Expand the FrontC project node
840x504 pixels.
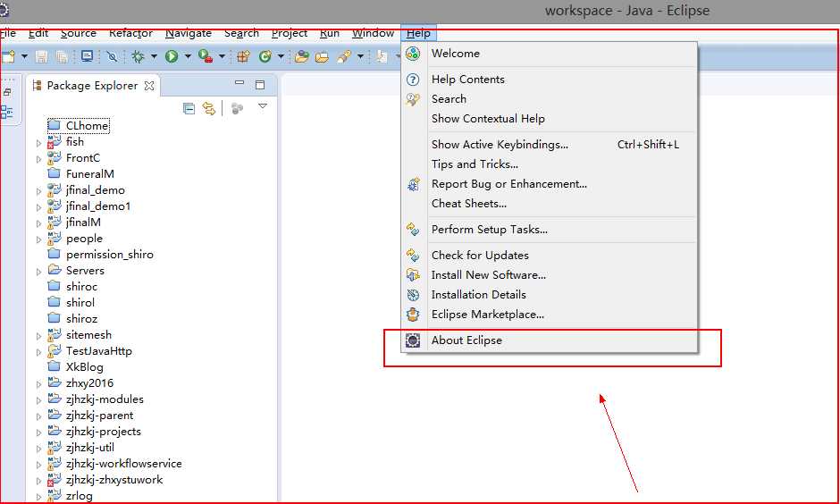pyautogui.click(x=38, y=160)
